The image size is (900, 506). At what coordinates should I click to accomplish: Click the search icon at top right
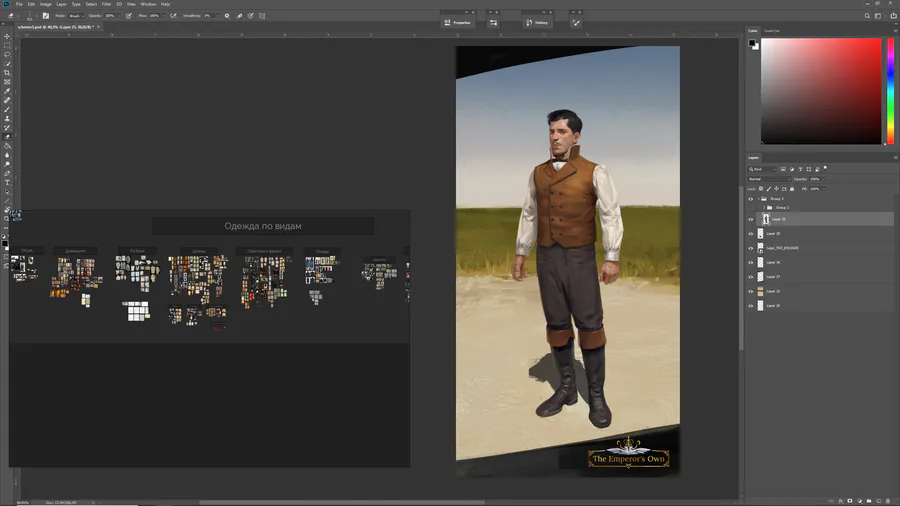(867, 16)
